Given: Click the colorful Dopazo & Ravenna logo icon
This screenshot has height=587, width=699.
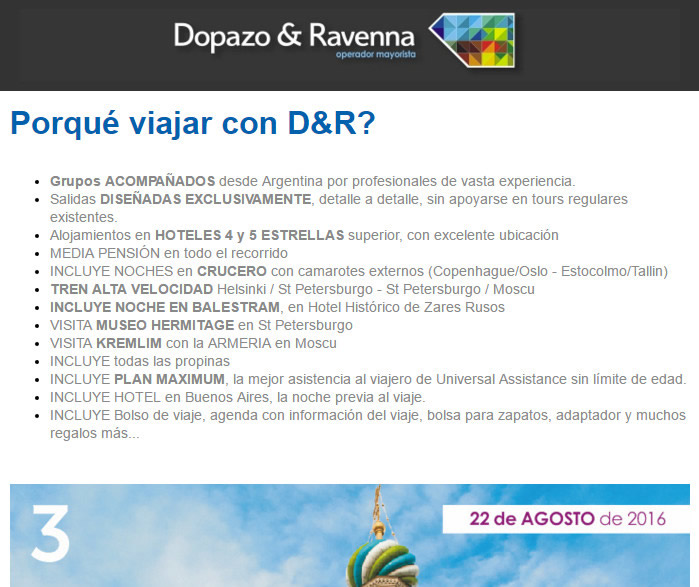Looking at the screenshot, I should 472,41.
